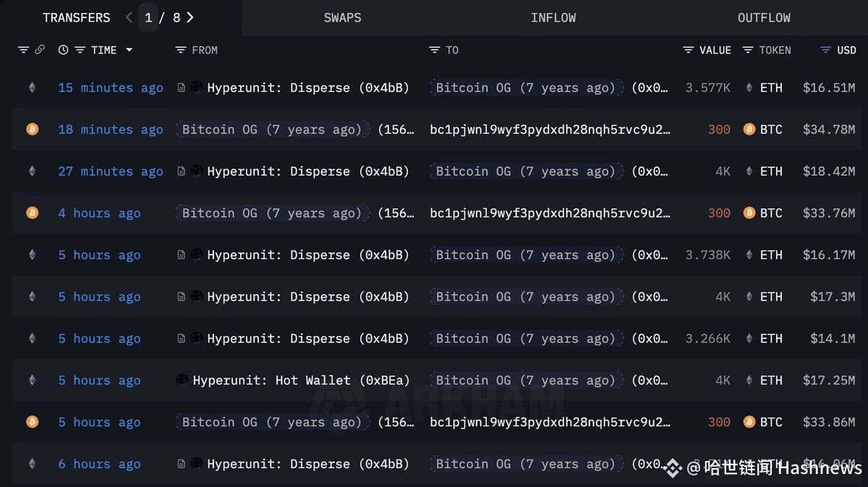The width and height of the screenshot is (868, 487).
Task: Go to next transfers page arrow
Action: pyautogui.click(x=190, y=17)
